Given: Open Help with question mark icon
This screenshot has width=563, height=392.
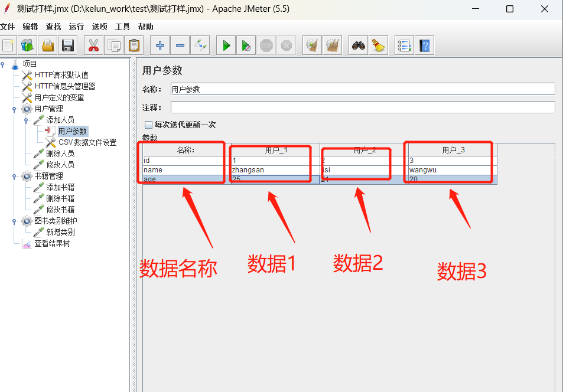Looking at the screenshot, I should click(x=424, y=45).
